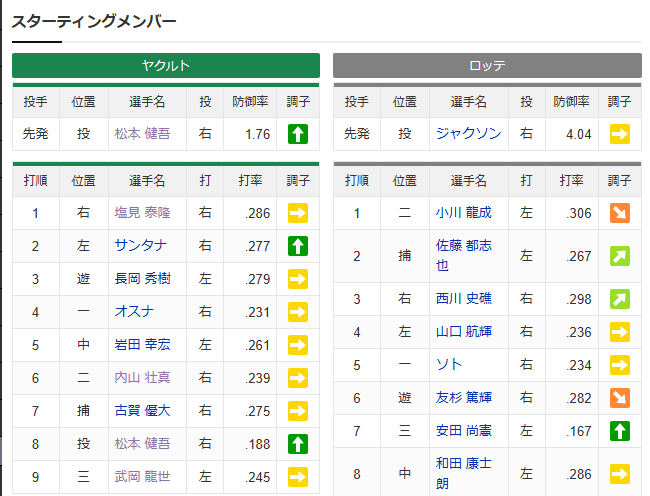Viewport: 650px width, 496px height.
Task: Open サンタナ player link
Action: click(141, 246)
